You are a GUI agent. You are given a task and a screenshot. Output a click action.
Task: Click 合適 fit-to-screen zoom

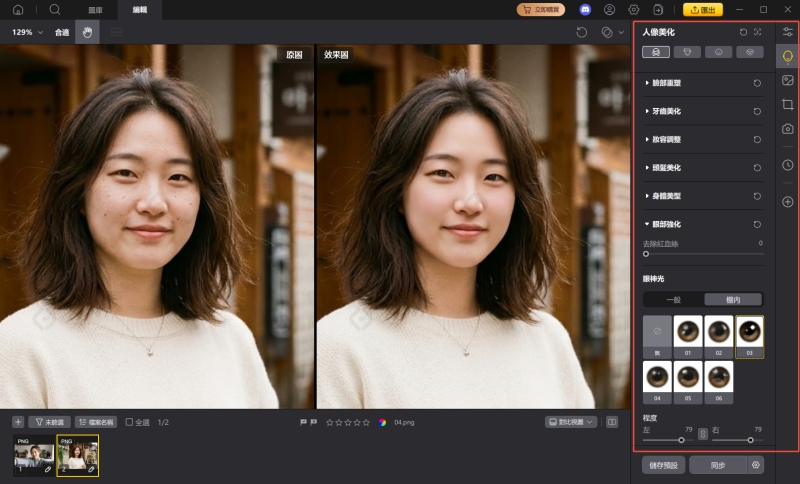tap(62, 32)
